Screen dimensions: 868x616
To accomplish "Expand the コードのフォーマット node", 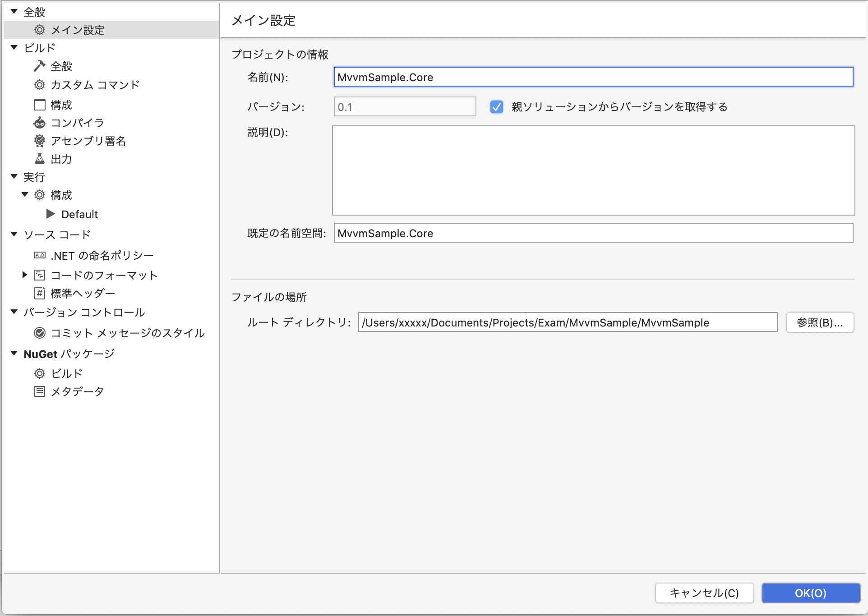I will pos(25,275).
